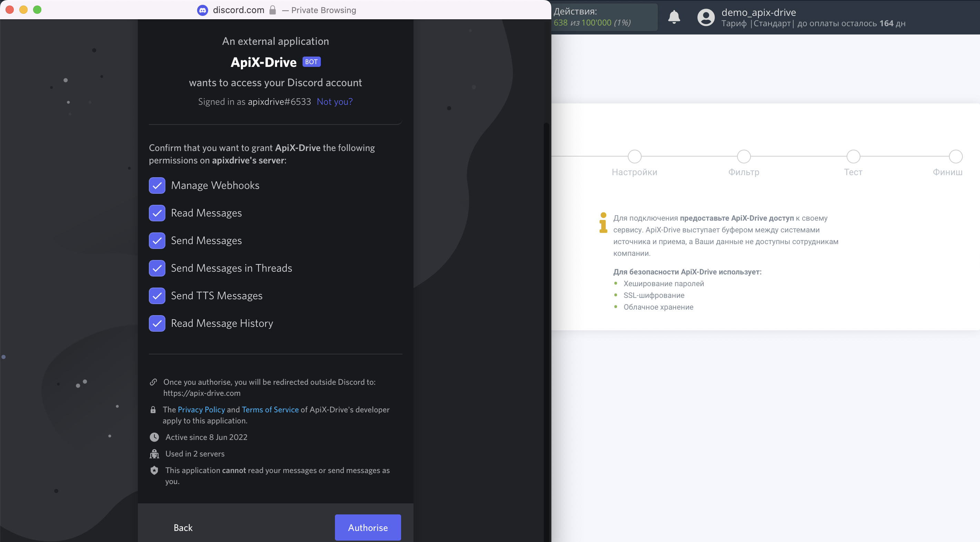Select the Тест step circle
This screenshot has height=542, width=980.
coord(853,157)
